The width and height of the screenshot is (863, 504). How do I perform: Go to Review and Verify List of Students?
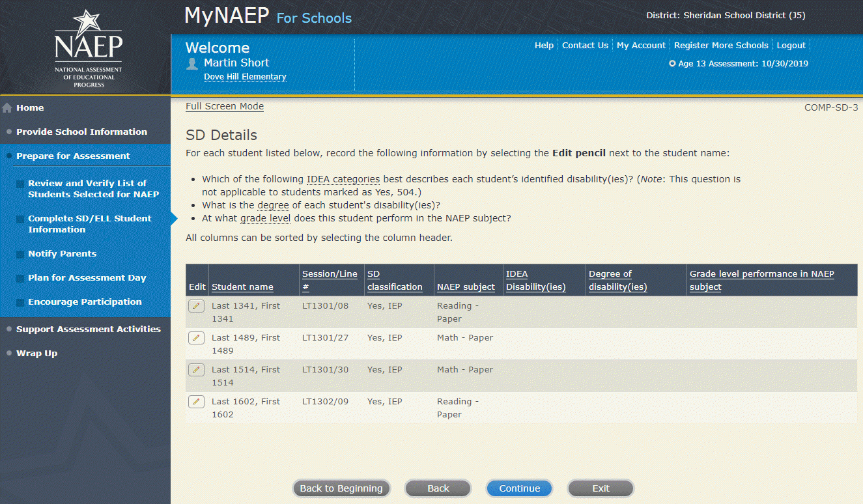click(93, 189)
